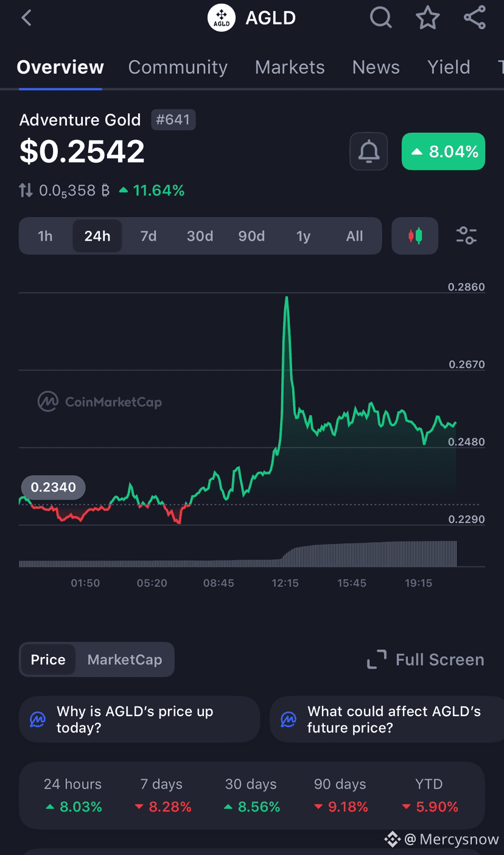Ask what could affect AGLD's future price

(x=387, y=719)
